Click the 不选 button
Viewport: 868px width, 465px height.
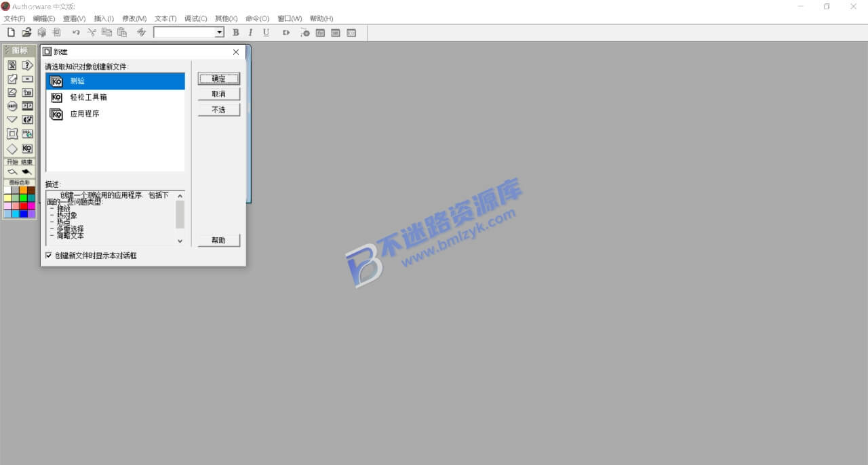coord(219,110)
